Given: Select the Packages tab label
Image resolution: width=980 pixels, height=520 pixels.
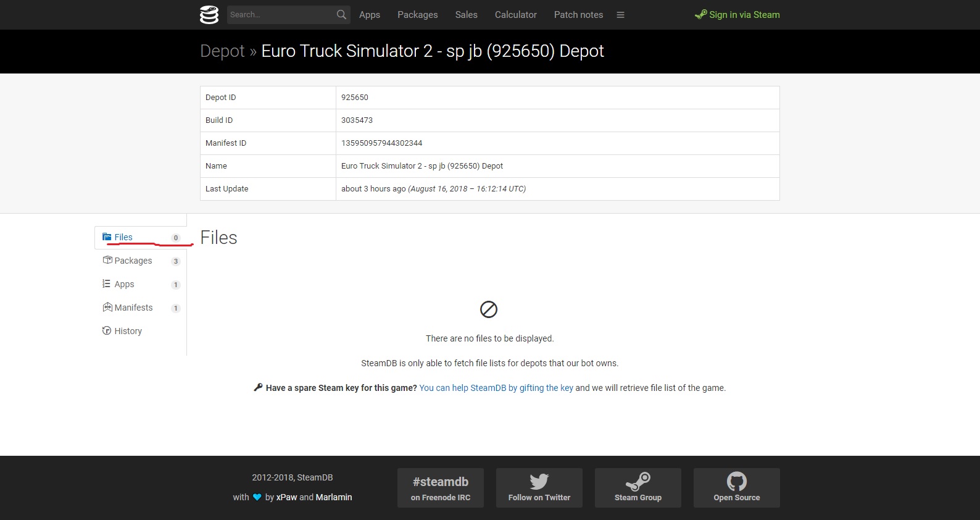Looking at the screenshot, I should [x=133, y=261].
